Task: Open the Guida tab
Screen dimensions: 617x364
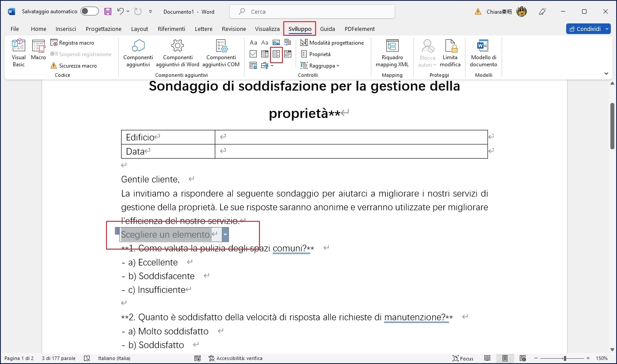Action: [x=328, y=29]
